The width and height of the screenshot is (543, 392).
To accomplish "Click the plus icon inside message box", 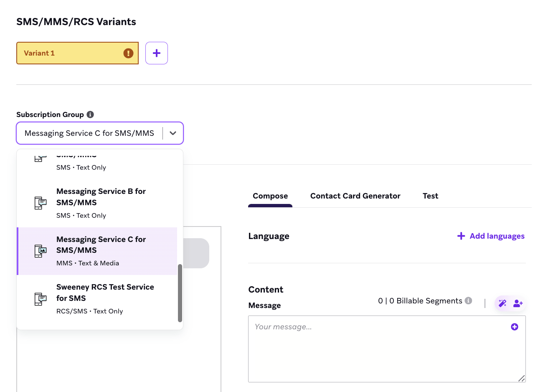I will coord(515,327).
